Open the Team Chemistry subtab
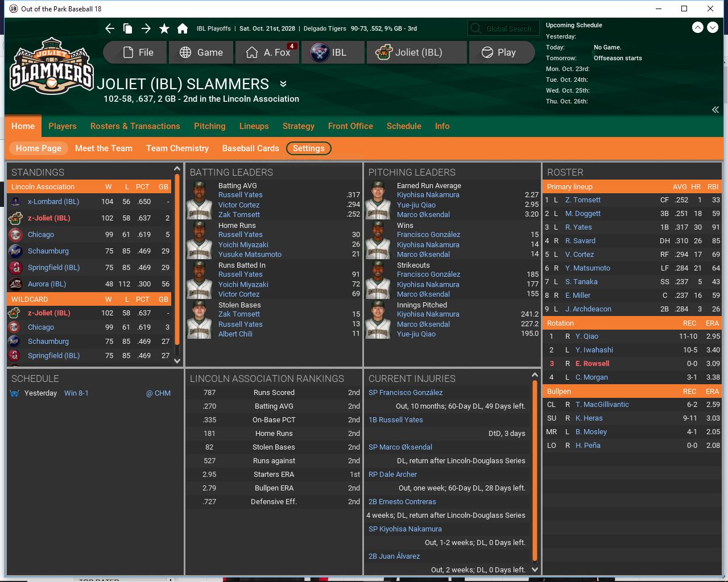This screenshot has width=728, height=582. 177,148
